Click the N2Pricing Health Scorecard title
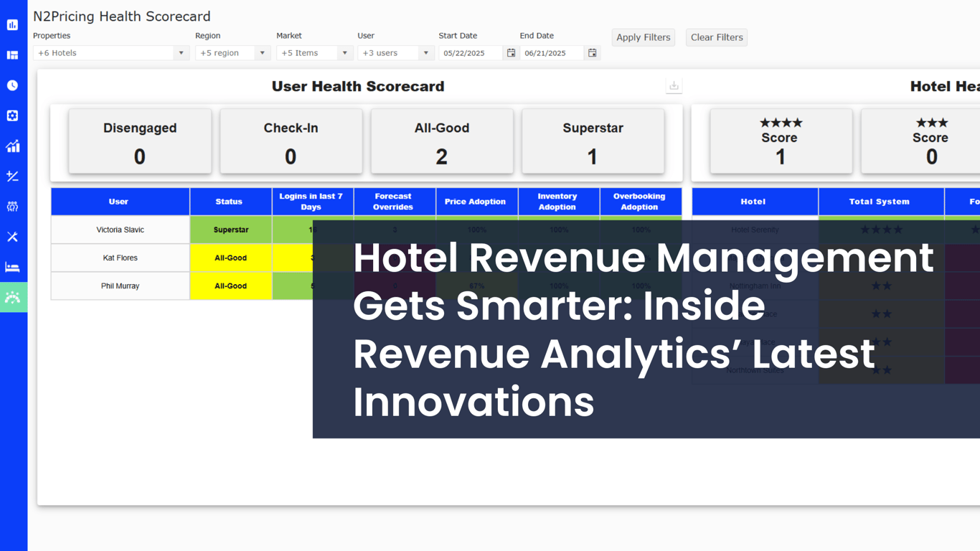Image resolution: width=980 pixels, height=551 pixels. [122, 16]
